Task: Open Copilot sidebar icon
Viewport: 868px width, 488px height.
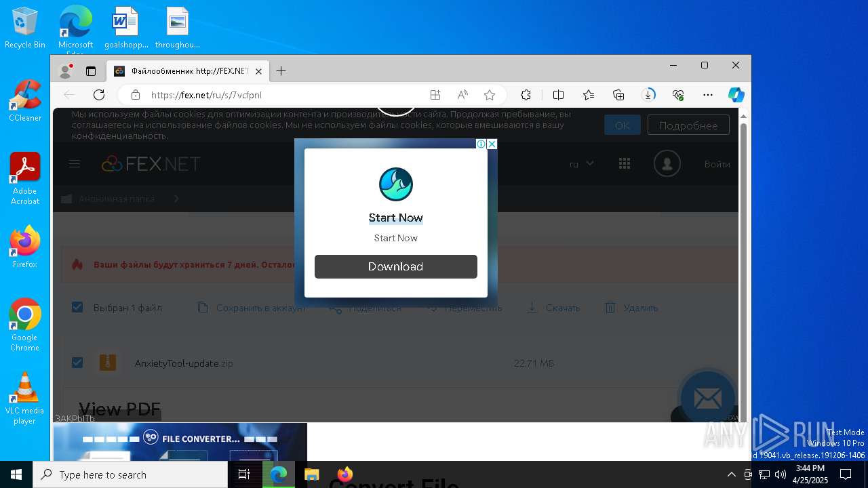Action: (x=736, y=95)
